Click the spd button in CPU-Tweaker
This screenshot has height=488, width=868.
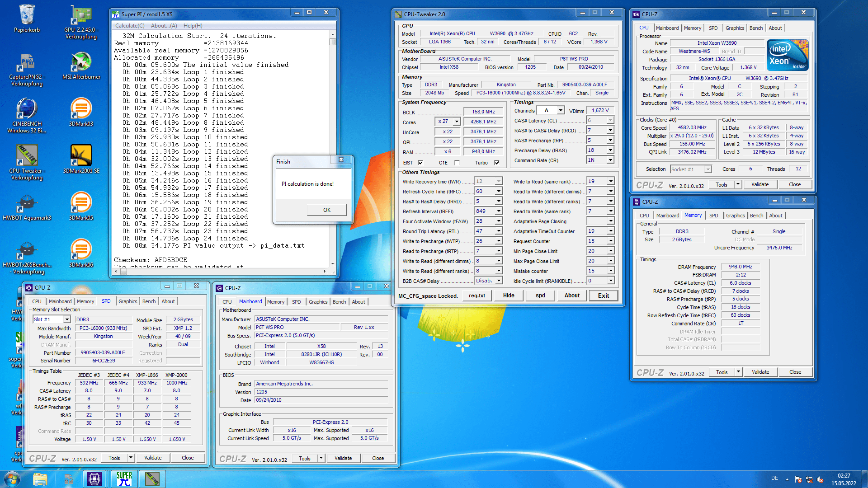coord(540,296)
